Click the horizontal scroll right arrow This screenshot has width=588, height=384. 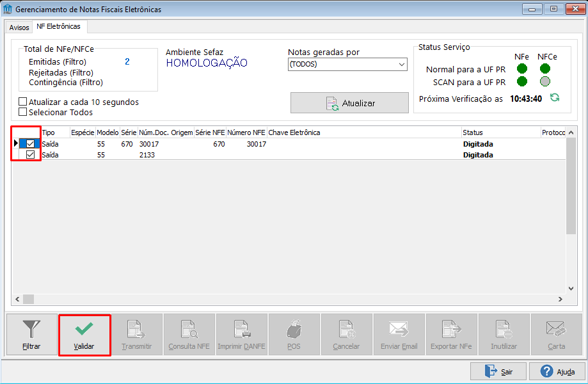pos(560,299)
